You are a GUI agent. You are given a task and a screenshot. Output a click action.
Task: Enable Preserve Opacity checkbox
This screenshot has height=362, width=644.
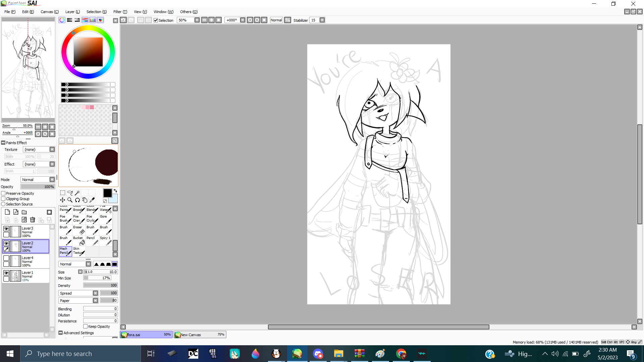point(3,193)
